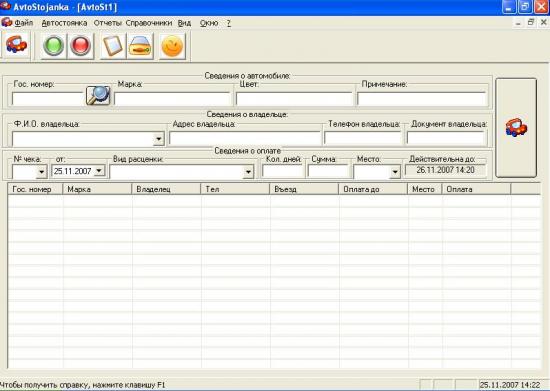550x391 pixels.
Task: Click the magnifying glass search button
Action: tap(98, 95)
